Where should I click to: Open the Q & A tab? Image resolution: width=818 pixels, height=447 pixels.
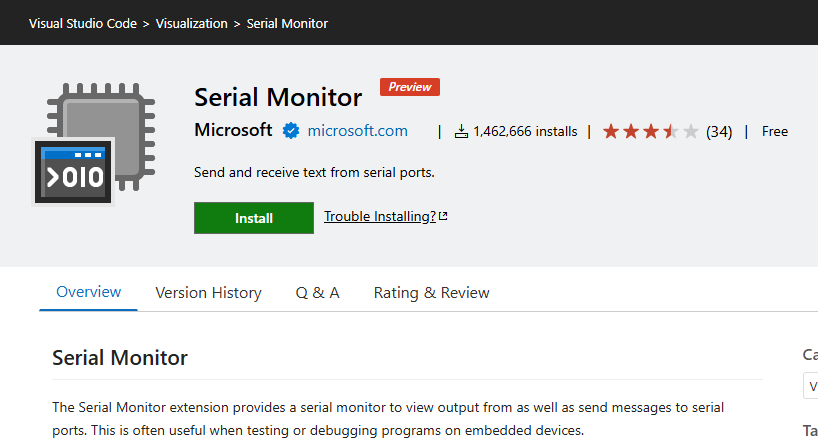[317, 293]
